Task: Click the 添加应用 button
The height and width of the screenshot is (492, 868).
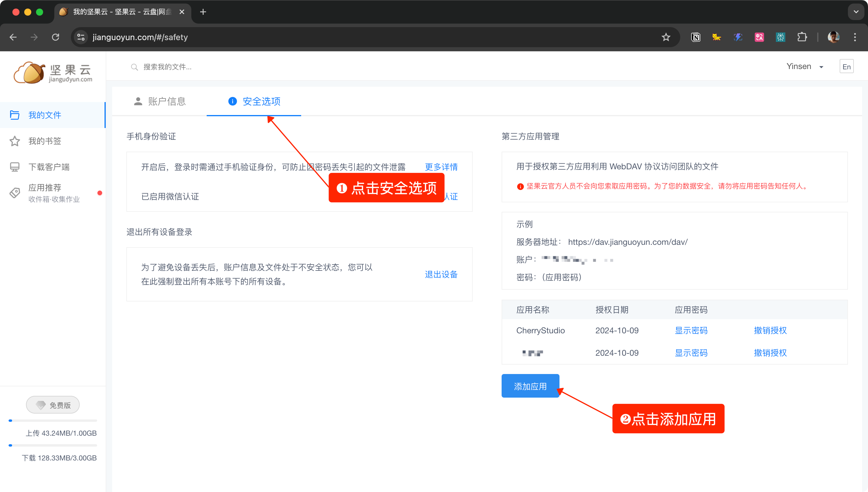Action: [x=530, y=386]
